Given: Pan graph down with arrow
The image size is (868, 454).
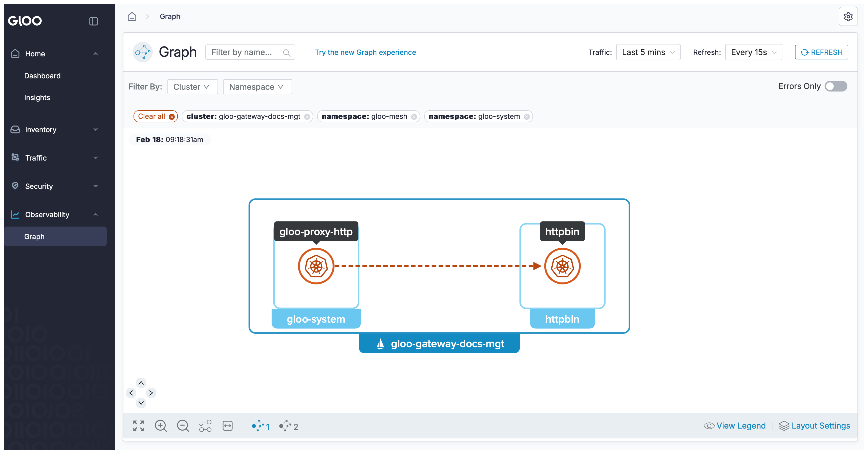Looking at the screenshot, I should point(141,403).
